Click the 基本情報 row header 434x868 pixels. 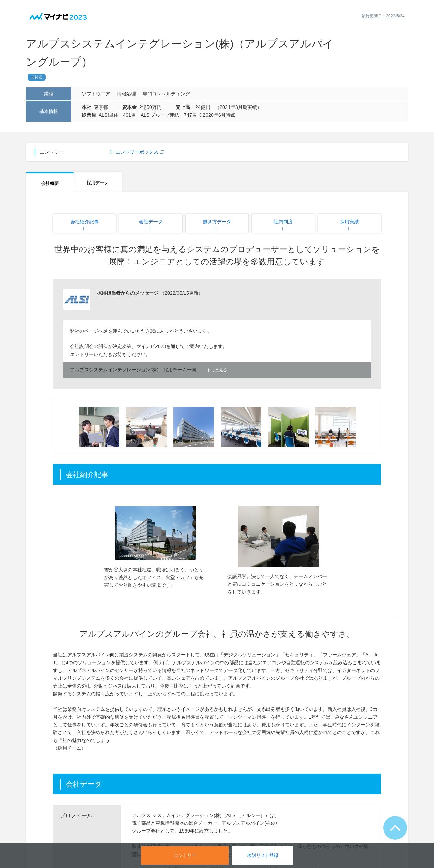tap(48, 111)
